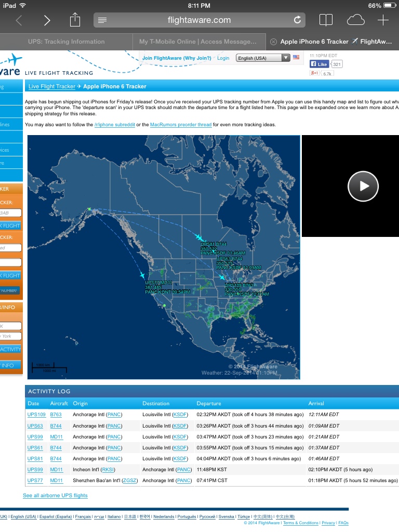Screen dimensions: 399x532
Task: Click the Español (España) language link
Action: tap(55, 517)
